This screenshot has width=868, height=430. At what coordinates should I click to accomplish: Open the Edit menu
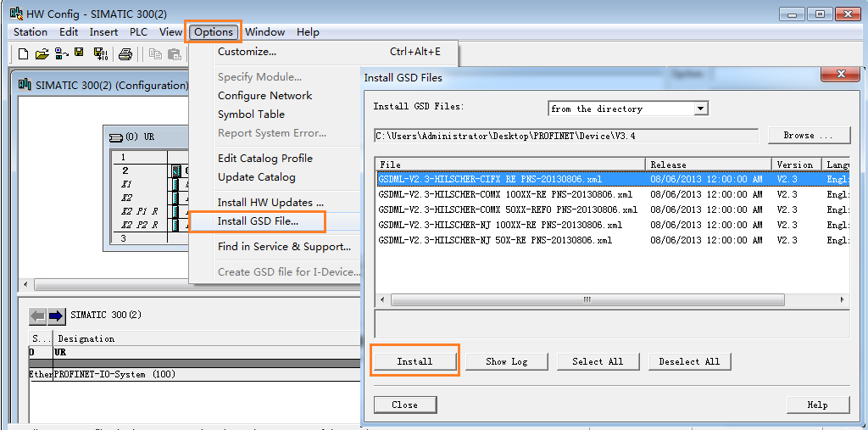(69, 32)
